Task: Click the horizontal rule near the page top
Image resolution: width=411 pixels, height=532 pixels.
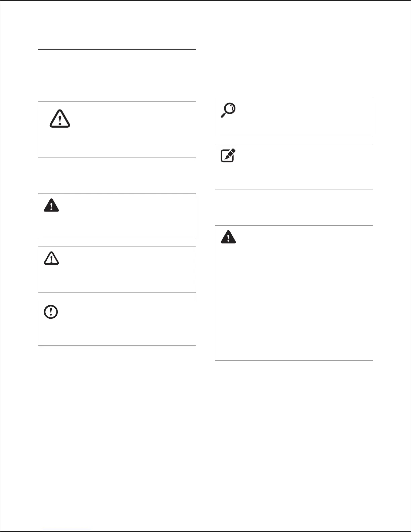Action: click(x=117, y=50)
